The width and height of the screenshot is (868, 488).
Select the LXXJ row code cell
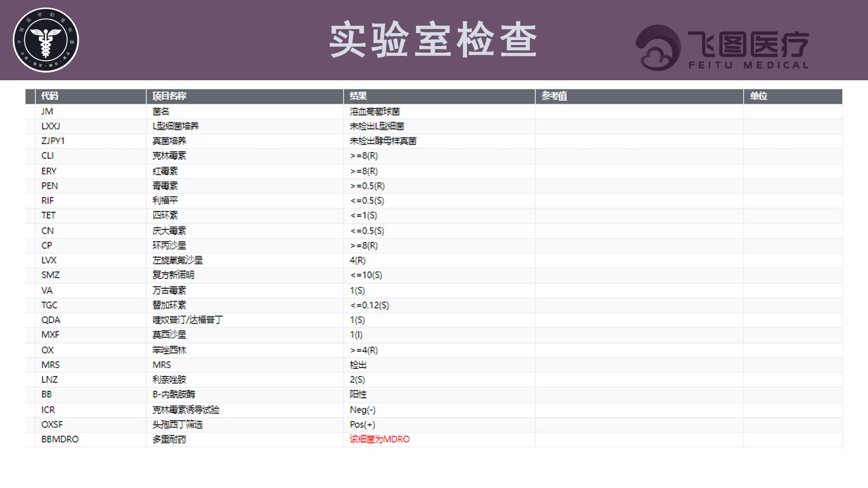coord(91,126)
